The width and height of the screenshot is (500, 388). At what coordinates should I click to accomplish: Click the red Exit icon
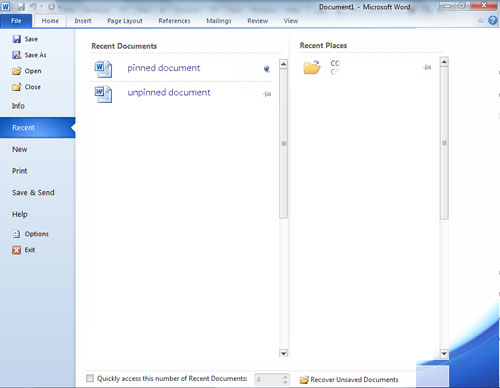tap(16, 250)
